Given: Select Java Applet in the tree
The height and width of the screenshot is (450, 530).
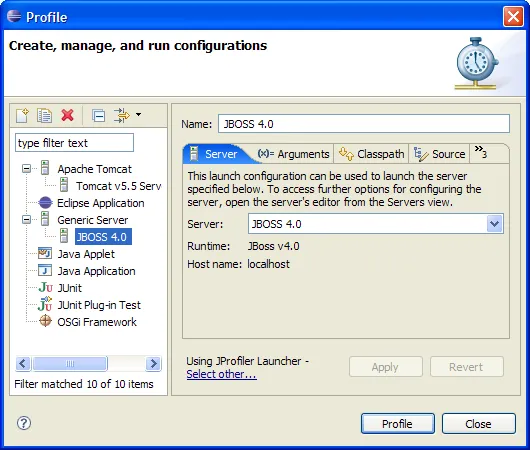Looking at the screenshot, I should (86, 254).
